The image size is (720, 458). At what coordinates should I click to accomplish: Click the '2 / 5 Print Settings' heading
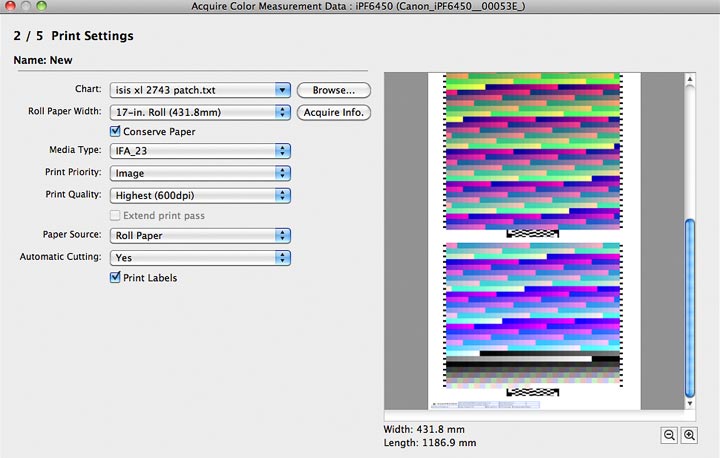click(x=73, y=36)
